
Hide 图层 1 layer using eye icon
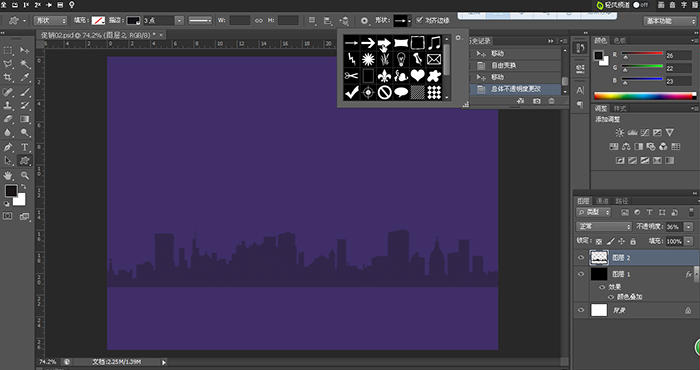581,274
